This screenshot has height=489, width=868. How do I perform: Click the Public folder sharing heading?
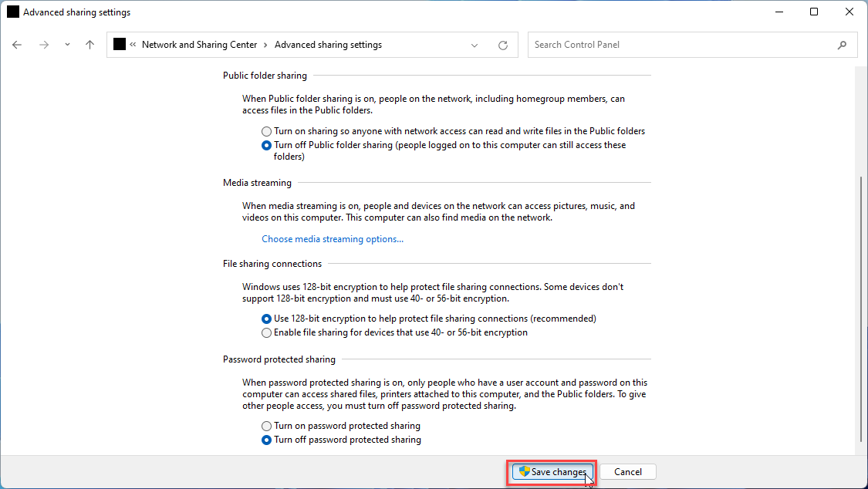click(x=265, y=76)
